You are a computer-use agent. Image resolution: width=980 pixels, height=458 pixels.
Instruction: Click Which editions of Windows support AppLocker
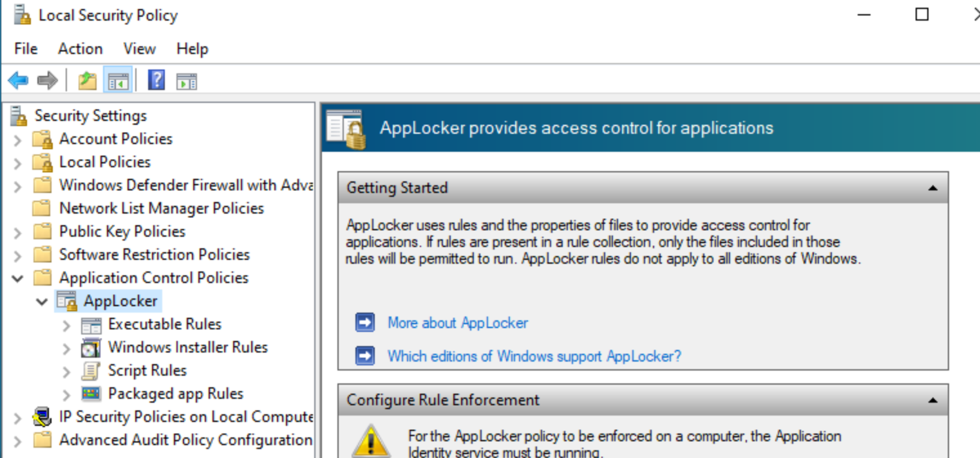point(534,355)
